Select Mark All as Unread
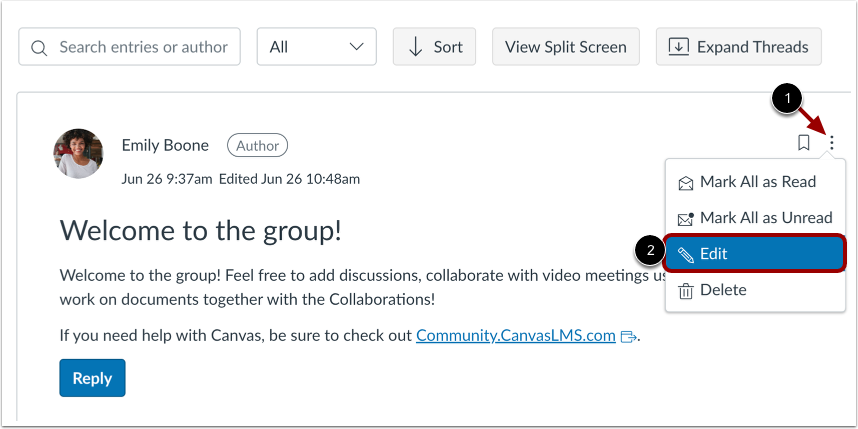 (765, 218)
